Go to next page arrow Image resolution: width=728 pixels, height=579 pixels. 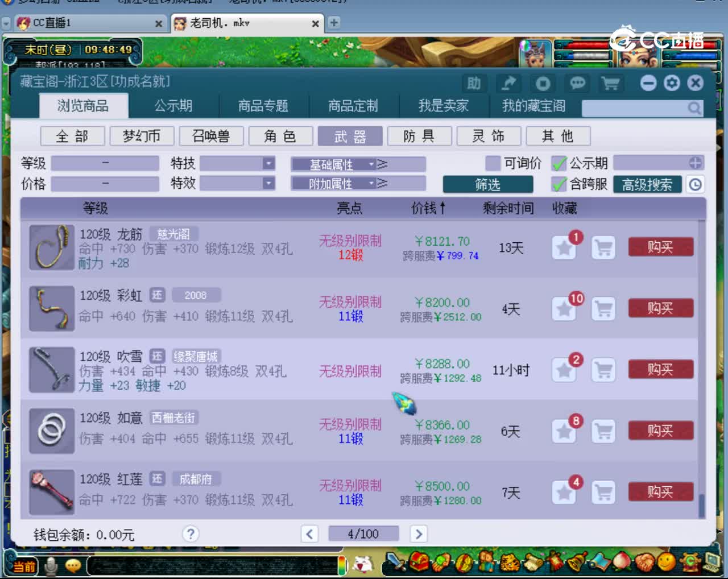click(419, 534)
